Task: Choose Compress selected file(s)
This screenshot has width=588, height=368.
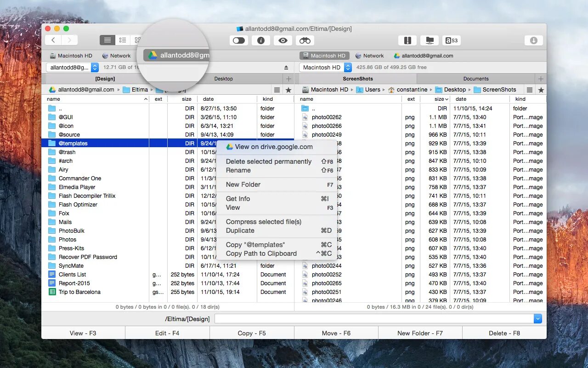Action: coord(277,222)
